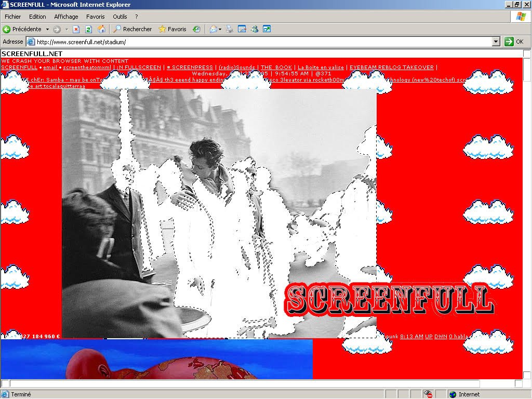Click the red head and globe image

tap(156, 359)
